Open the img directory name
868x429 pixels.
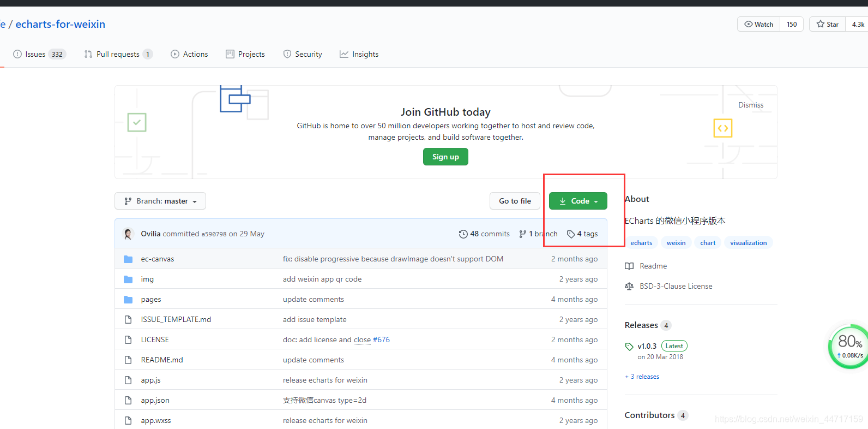point(147,279)
